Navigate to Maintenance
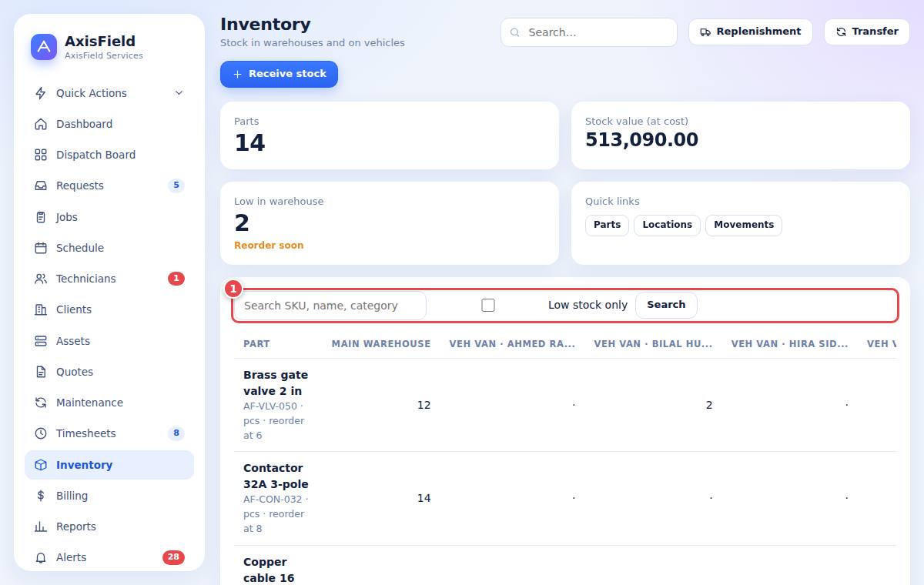 tap(109, 403)
